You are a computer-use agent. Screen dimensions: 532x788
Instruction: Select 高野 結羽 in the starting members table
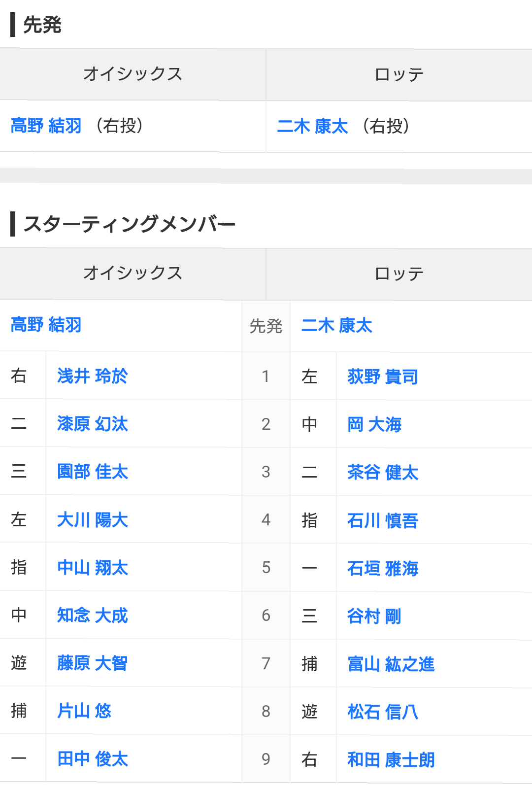pos(46,325)
